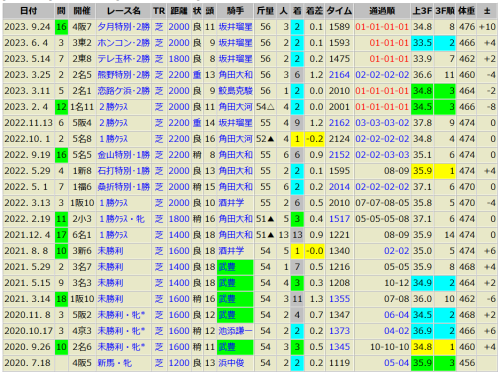Click the 日付 column header
The width and height of the screenshot is (500, 374).
(29, 11)
